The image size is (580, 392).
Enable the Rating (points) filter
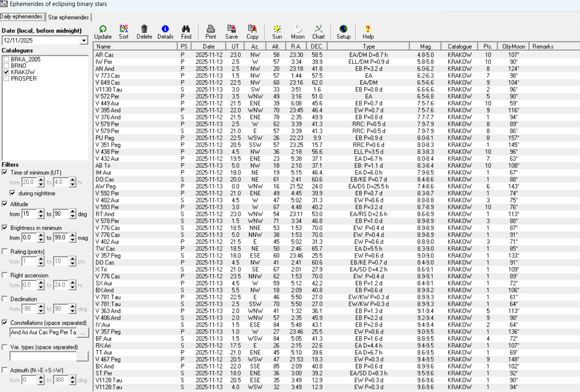4,252
